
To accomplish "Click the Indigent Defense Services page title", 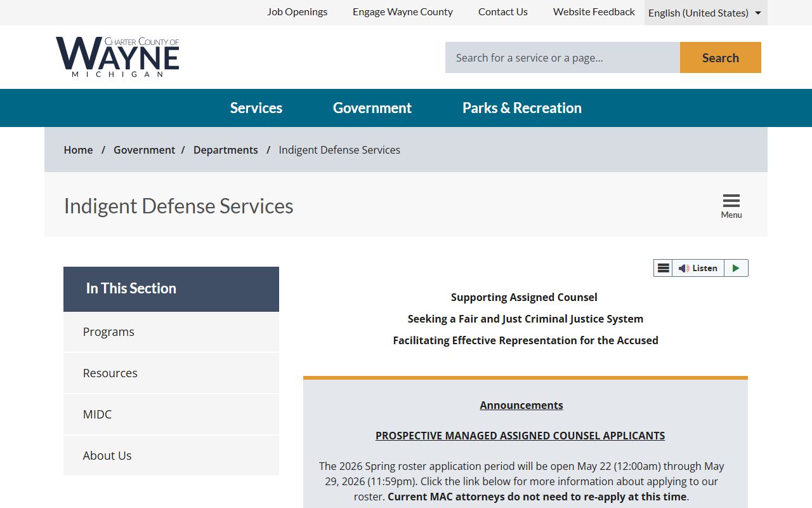I will coord(178,206).
